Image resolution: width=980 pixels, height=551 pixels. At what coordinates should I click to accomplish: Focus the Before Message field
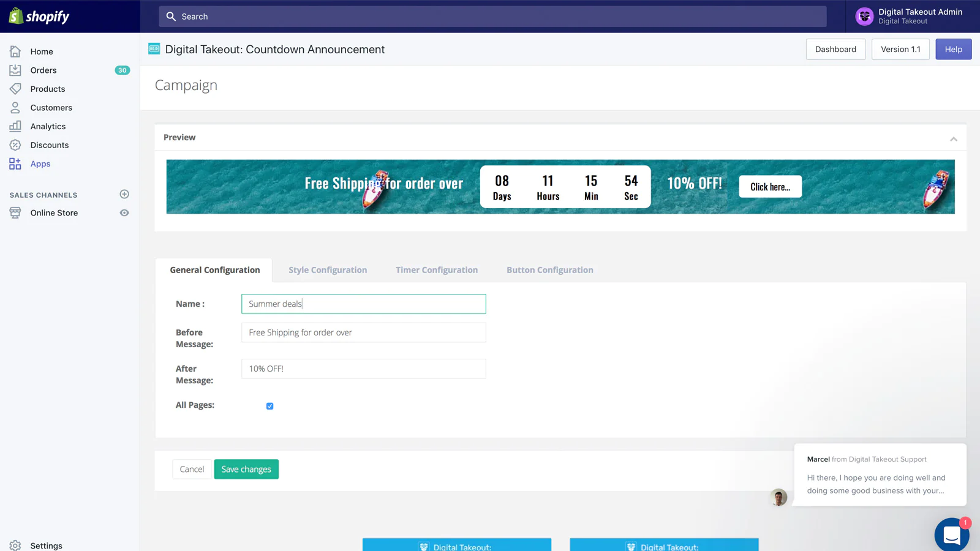(x=364, y=332)
